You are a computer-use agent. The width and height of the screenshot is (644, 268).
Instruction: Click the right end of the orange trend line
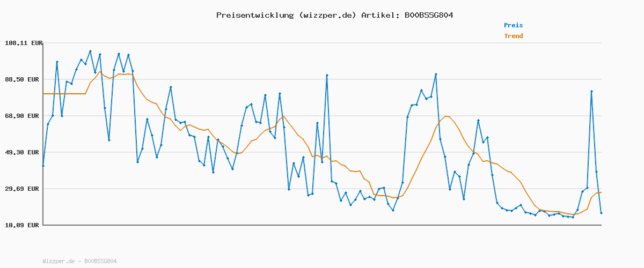[601, 192]
